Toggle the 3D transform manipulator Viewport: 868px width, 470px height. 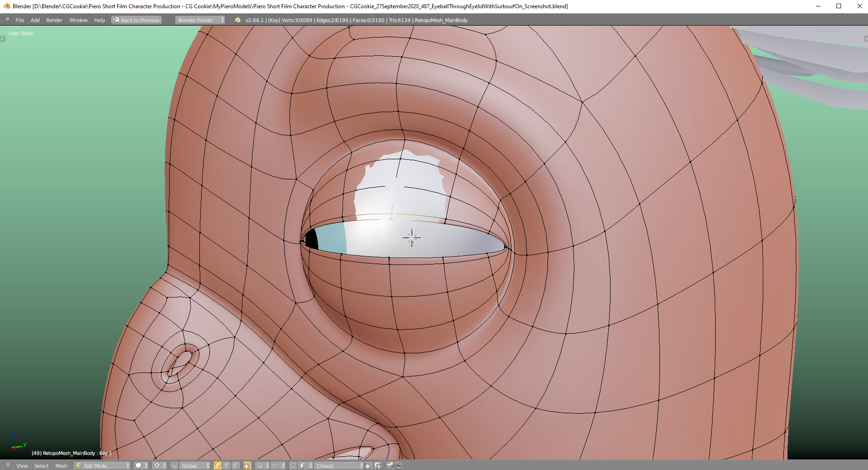point(174,465)
